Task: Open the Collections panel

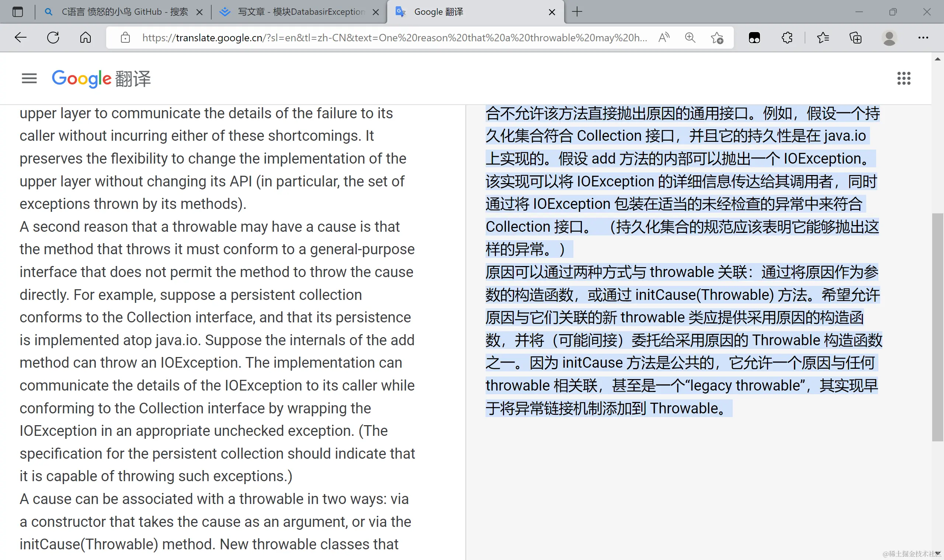Action: [855, 37]
